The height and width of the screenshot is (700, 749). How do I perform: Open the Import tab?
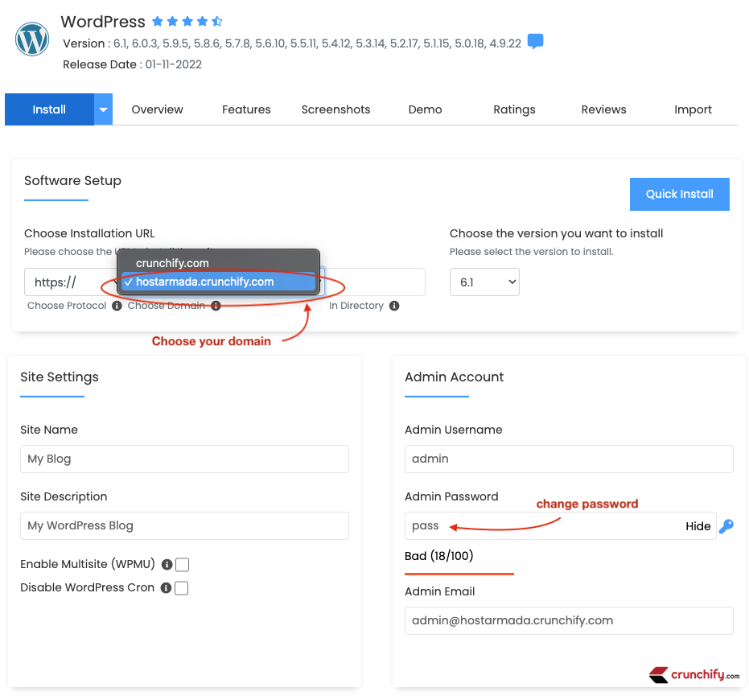(693, 109)
